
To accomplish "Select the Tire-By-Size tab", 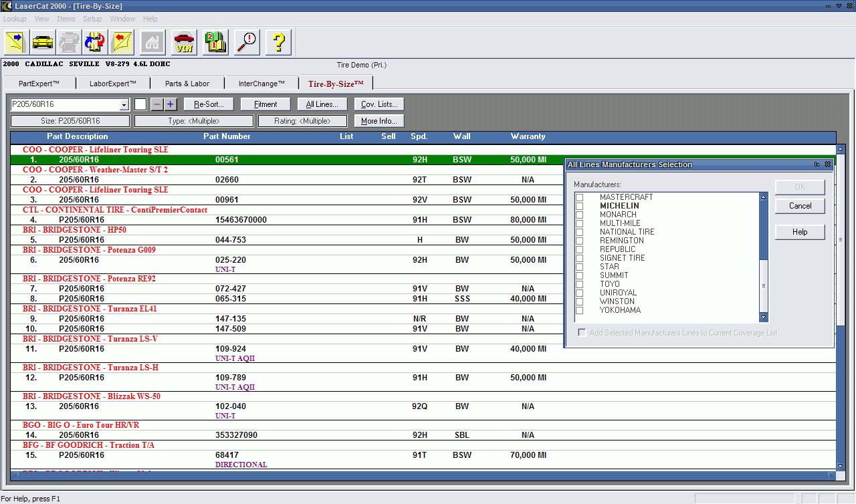I will coord(336,84).
